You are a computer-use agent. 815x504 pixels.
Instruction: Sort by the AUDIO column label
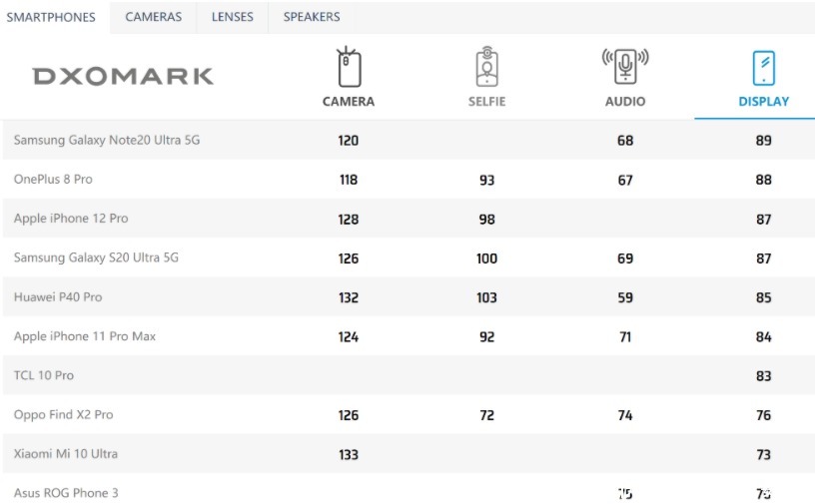point(625,102)
